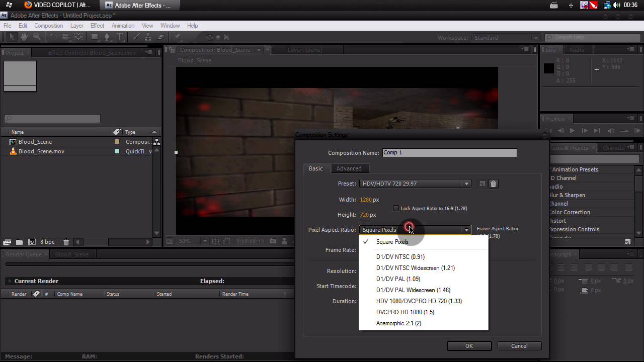The height and width of the screenshot is (362, 644).
Task: Switch to the Advanced tab
Action: pyautogui.click(x=349, y=168)
